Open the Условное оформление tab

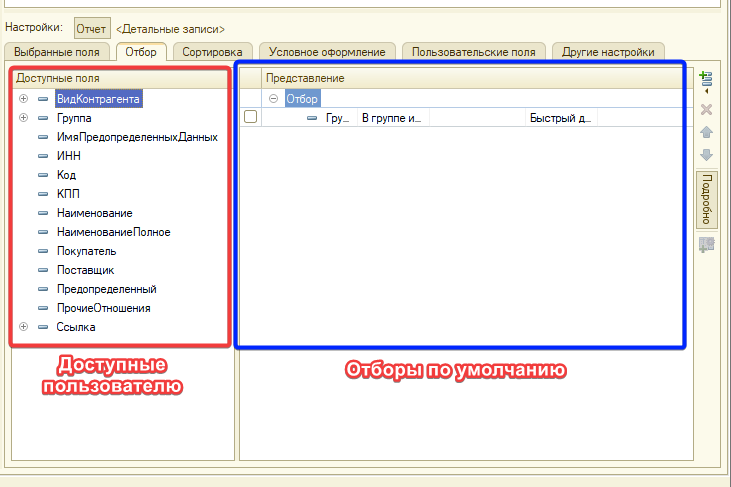327,51
